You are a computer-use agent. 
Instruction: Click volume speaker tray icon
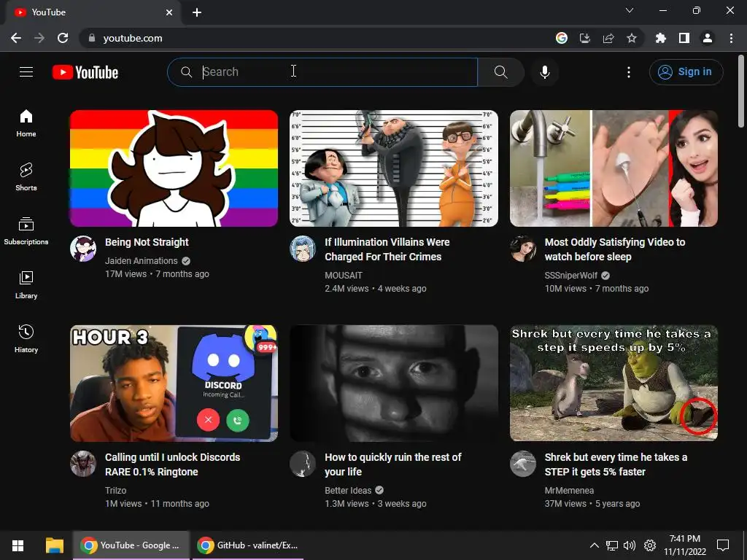point(630,545)
